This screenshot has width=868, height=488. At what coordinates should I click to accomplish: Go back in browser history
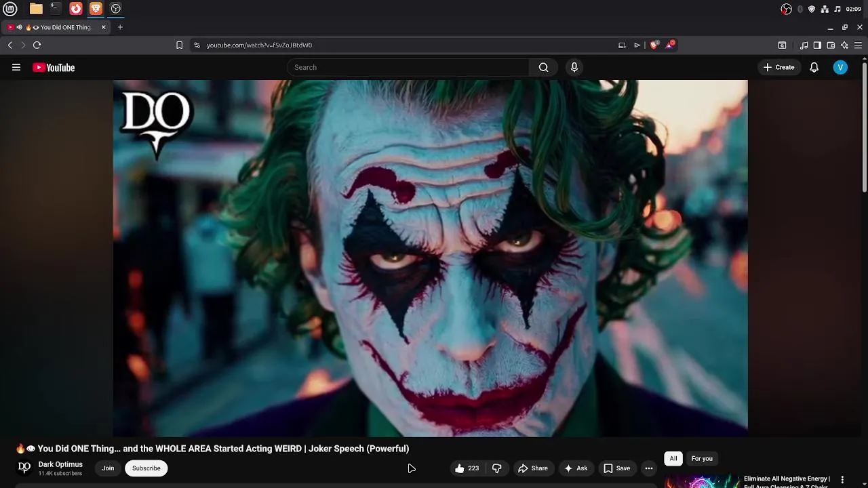(x=9, y=45)
